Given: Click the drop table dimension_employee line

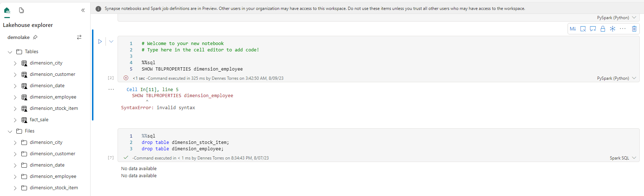Looking at the screenshot, I should pyautogui.click(x=183, y=149).
